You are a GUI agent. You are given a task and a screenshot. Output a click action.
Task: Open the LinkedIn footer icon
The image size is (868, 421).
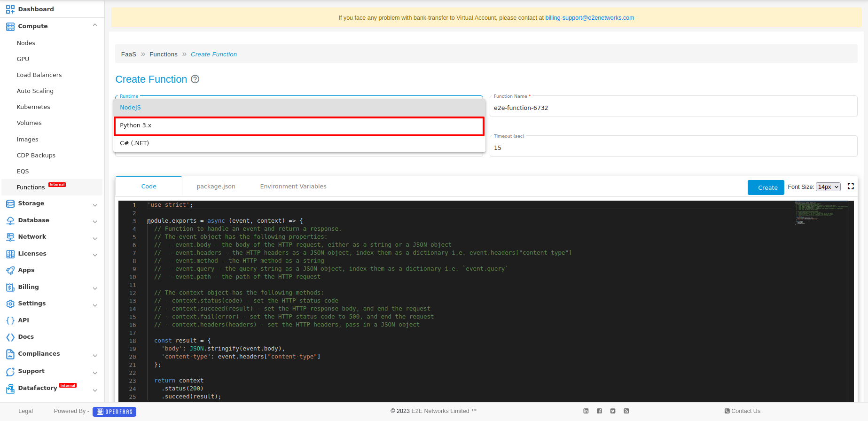586,411
